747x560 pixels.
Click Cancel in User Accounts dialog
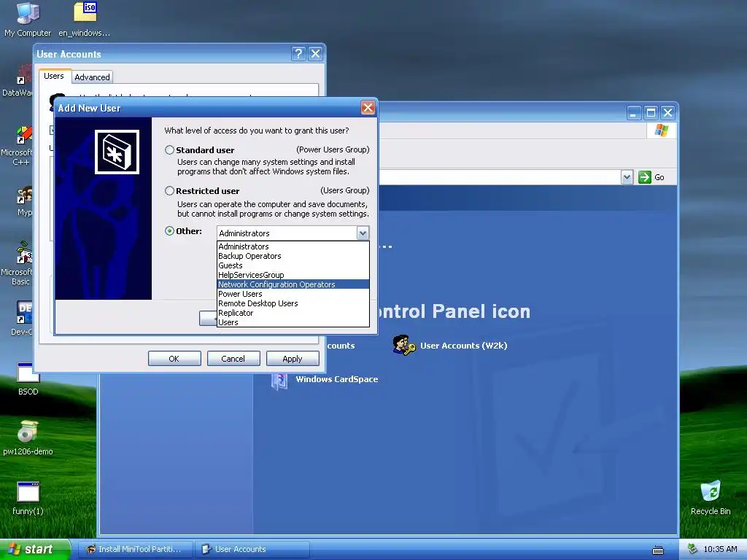tap(233, 359)
